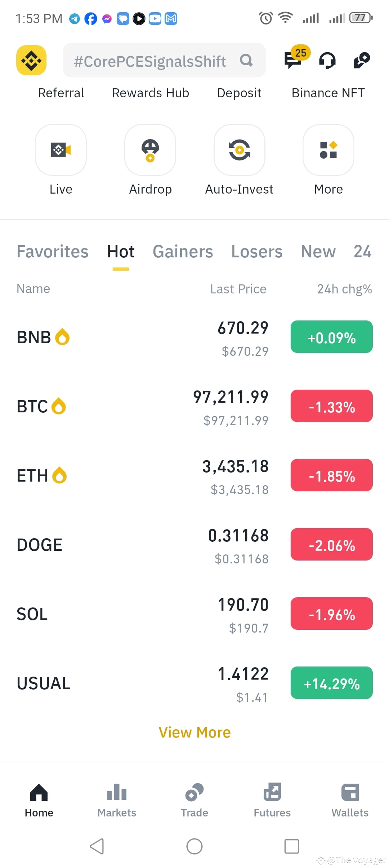Toggle USUAL +14.29% change badge
Viewport: 389px width, 868px height.
332,683
